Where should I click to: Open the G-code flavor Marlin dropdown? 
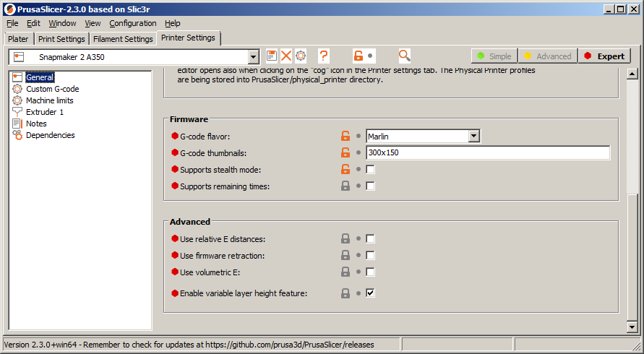click(x=474, y=136)
